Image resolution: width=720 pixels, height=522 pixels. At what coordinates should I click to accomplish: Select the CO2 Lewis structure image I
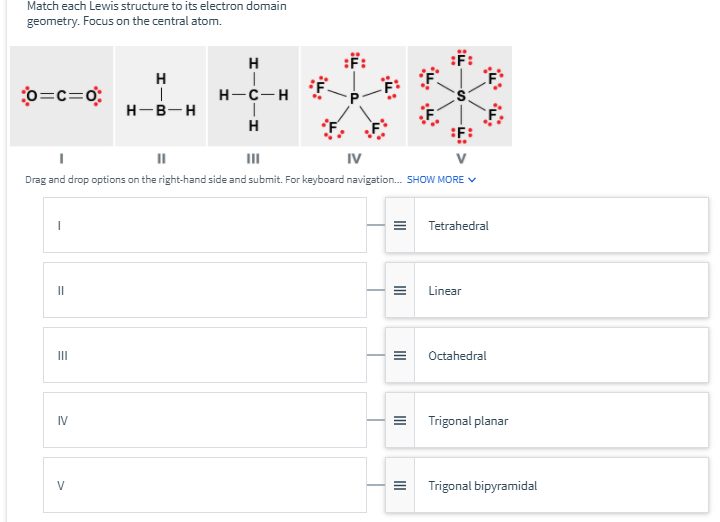click(x=62, y=96)
